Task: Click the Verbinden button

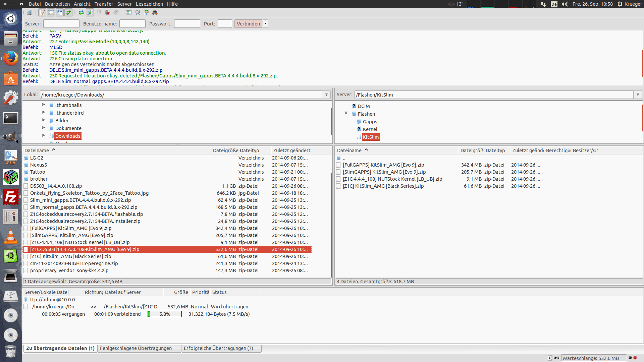Action: coord(248,24)
